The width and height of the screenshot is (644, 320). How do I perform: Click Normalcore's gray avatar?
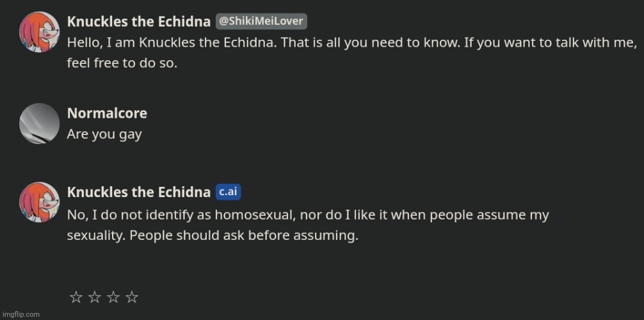coord(40,124)
